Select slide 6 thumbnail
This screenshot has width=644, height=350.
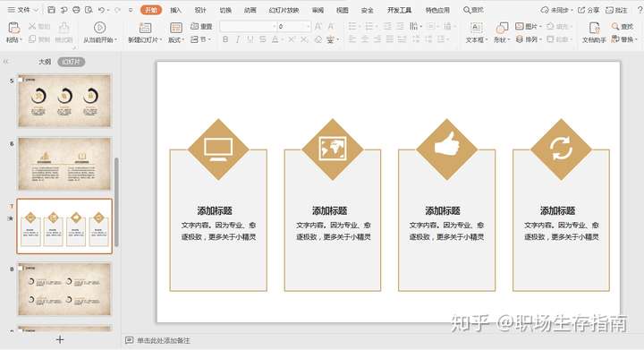click(x=64, y=164)
